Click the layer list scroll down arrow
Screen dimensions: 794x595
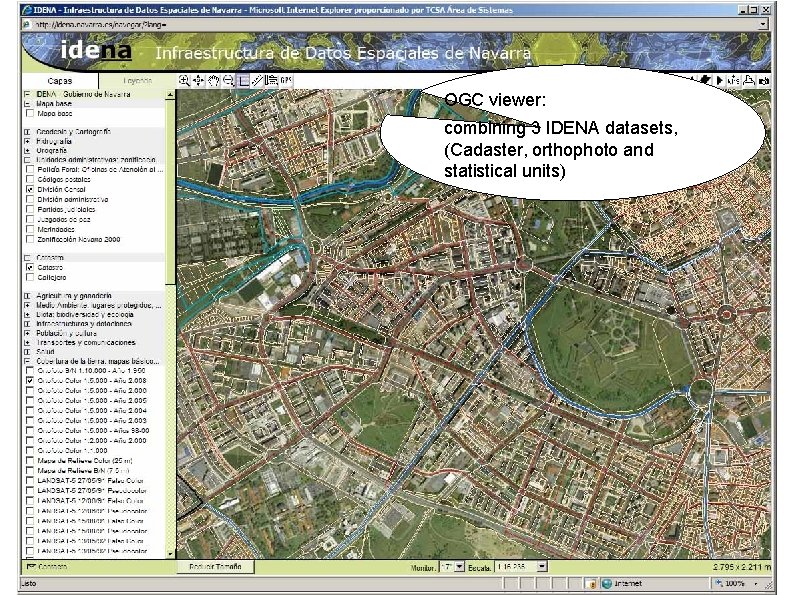click(x=170, y=554)
